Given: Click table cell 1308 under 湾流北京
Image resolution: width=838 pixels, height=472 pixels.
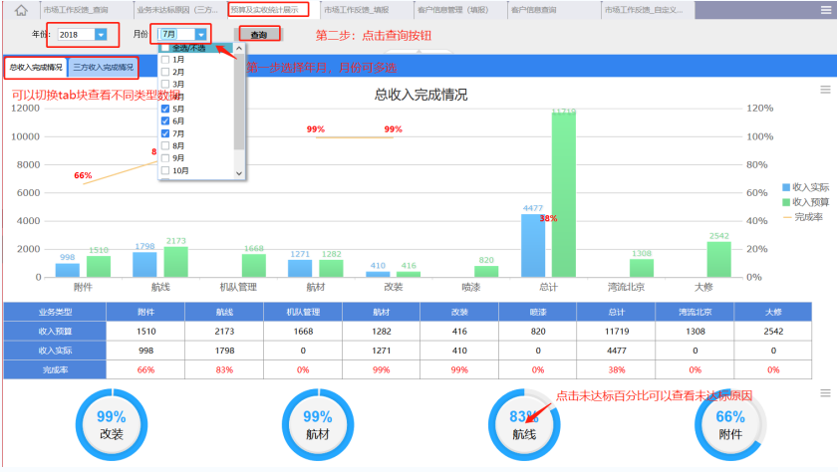Looking at the screenshot, I should tap(695, 331).
